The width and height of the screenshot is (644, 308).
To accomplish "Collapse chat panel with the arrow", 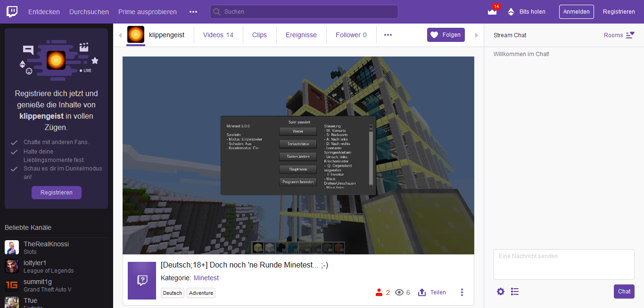I will [477, 35].
